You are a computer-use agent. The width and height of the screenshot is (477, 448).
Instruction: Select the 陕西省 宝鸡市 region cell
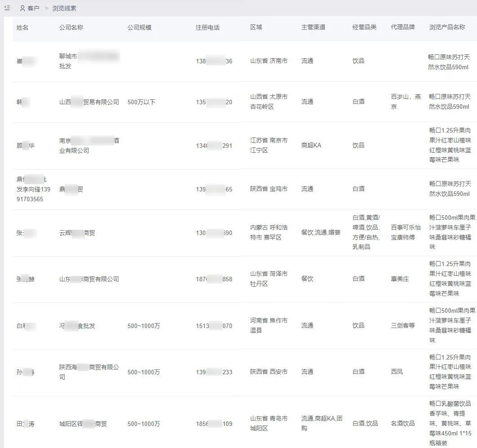[x=269, y=189]
